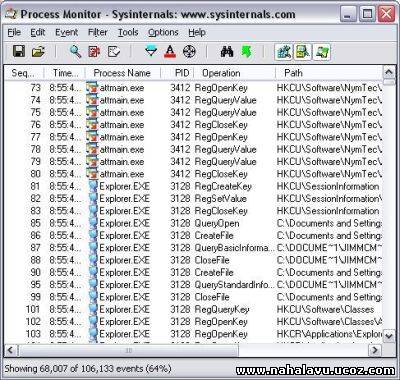This screenshot has width=400, height=380.
Task: Select RegOpenKey operation in row 73
Action: (x=221, y=88)
